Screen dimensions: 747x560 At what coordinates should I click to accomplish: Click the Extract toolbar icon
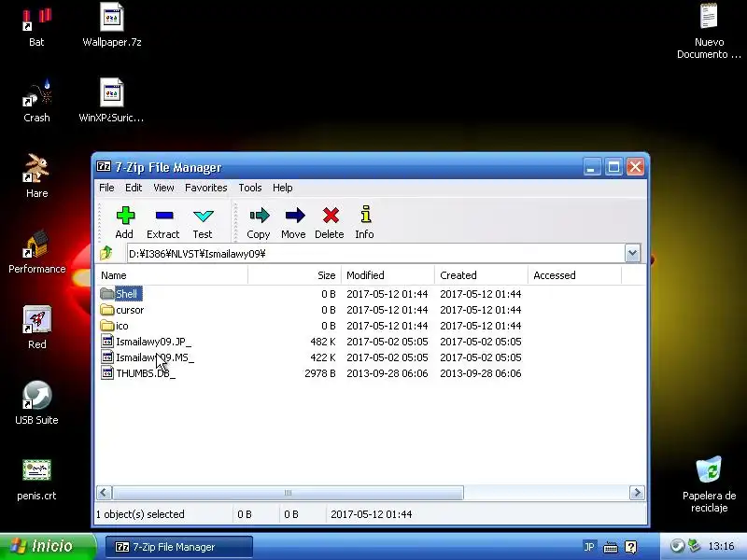coord(164,216)
